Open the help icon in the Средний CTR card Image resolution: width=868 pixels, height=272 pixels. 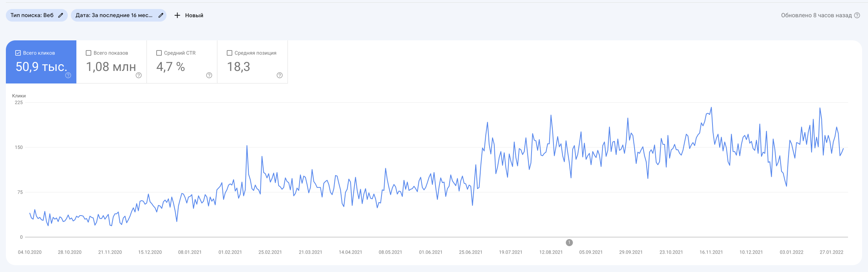click(209, 75)
